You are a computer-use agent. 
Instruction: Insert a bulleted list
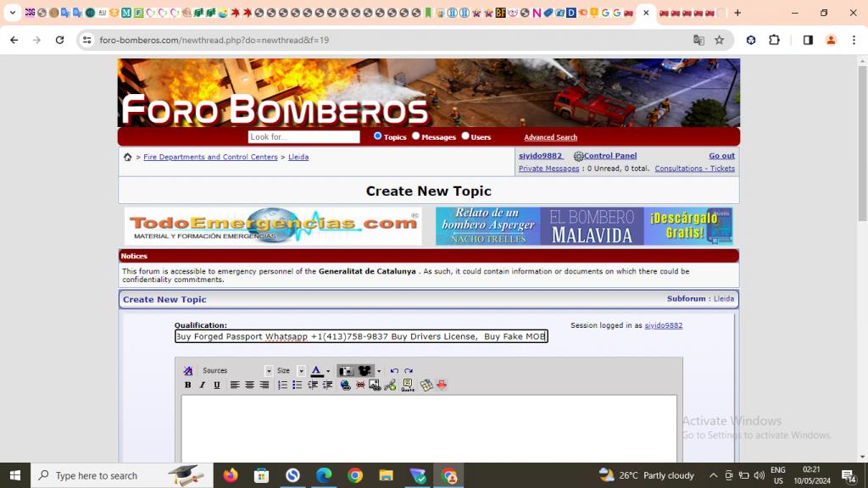[298, 385]
